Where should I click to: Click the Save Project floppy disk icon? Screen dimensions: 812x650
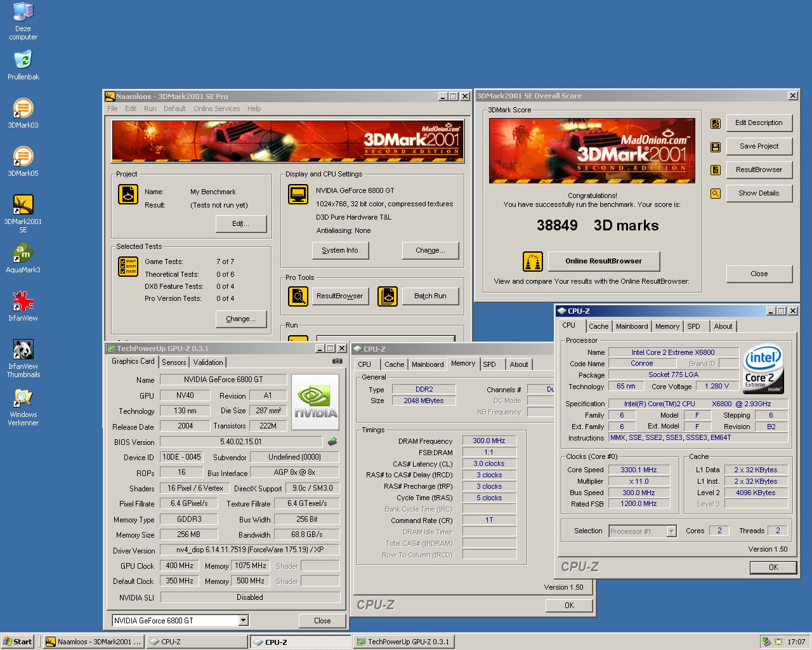(x=716, y=147)
